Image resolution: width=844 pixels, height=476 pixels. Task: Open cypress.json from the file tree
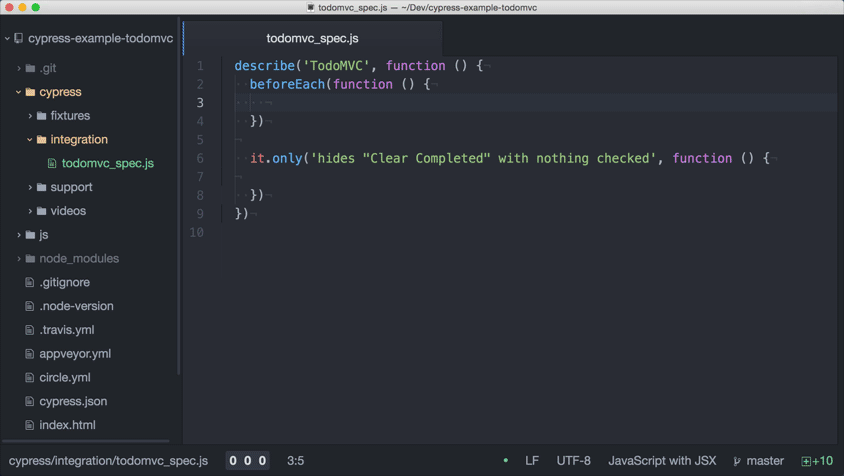tap(73, 401)
